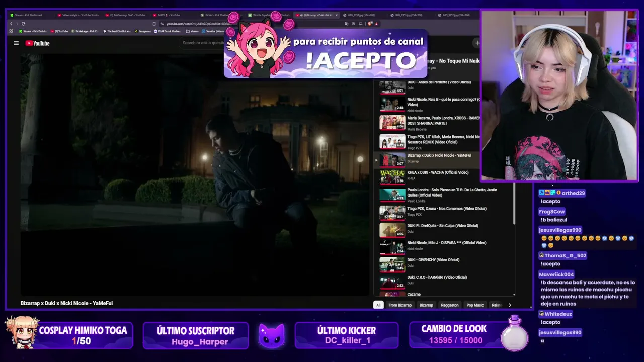Viewport: 644px width, 362px height.
Task: Open the PEAK Scout Plushie bookmark
Action: tap(168, 31)
